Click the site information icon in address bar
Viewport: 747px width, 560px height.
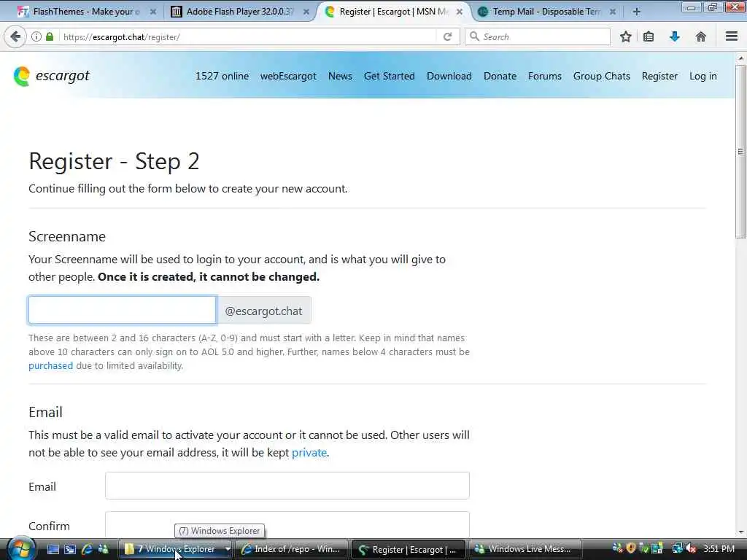point(36,36)
